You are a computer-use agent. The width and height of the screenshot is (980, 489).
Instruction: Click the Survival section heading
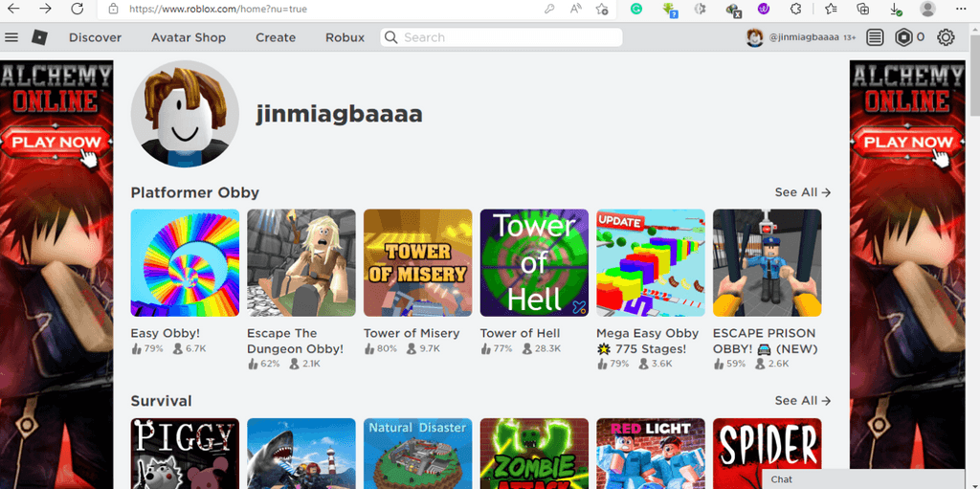click(161, 401)
